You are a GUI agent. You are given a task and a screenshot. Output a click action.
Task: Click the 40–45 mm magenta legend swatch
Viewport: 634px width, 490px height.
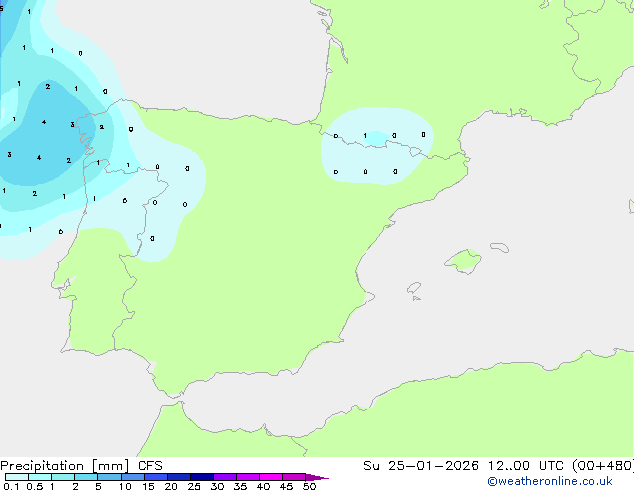pyautogui.click(x=271, y=477)
